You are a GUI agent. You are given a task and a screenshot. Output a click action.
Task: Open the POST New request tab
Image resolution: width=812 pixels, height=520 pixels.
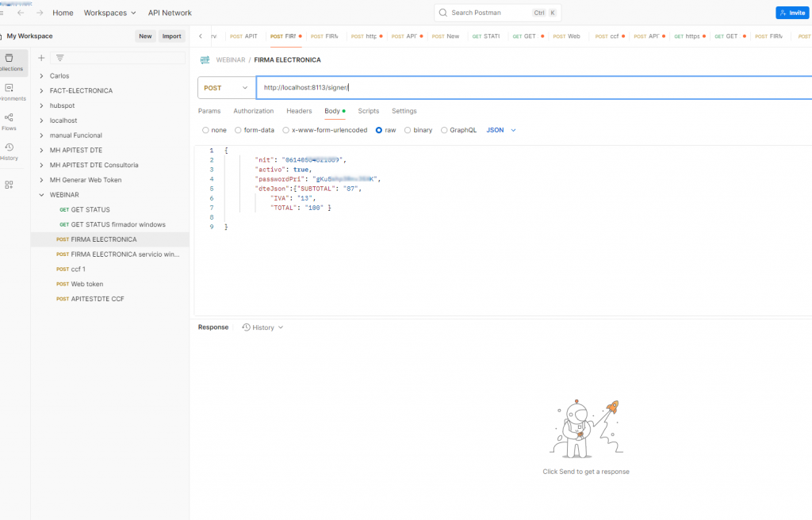446,36
